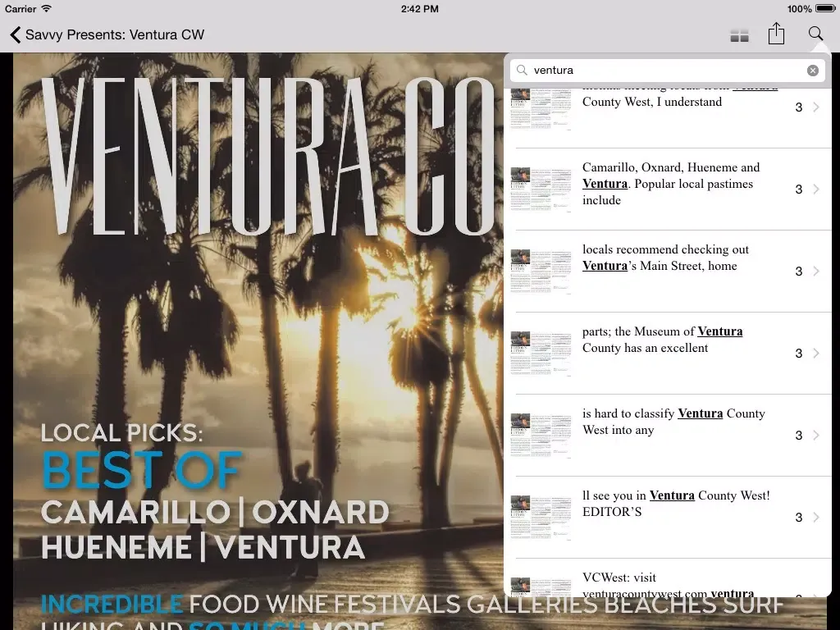
Task: Select page thumbnail beside 'is hard to classify'
Action: (x=541, y=435)
